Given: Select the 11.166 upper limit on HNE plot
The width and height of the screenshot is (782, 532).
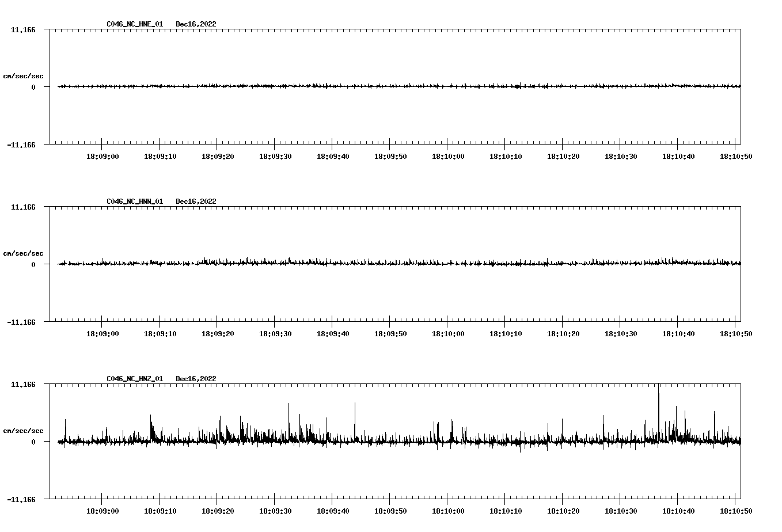Looking at the screenshot, I should [x=24, y=29].
